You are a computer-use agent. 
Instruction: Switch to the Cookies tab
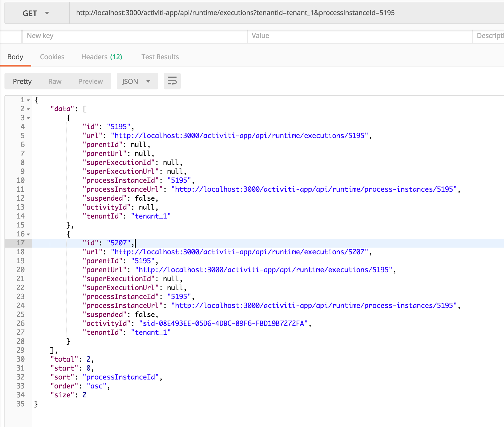click(x=52, y=57)
